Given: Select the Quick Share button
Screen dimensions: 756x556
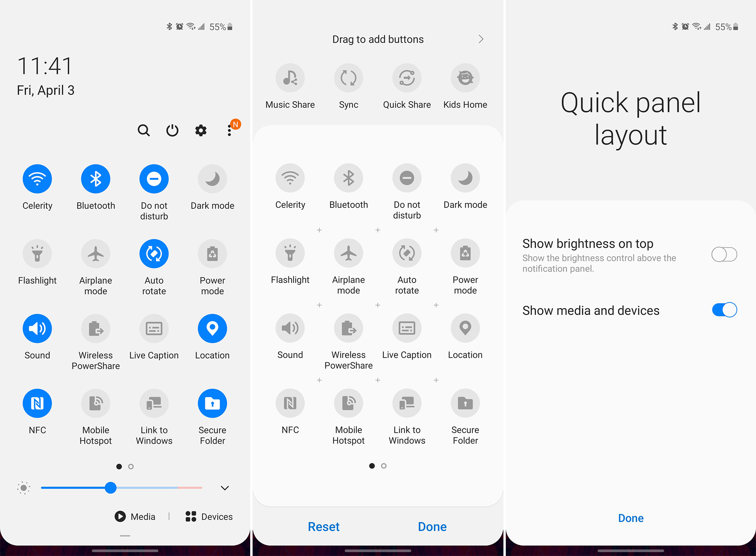Looking at the screenshot, I should (407, 78).
